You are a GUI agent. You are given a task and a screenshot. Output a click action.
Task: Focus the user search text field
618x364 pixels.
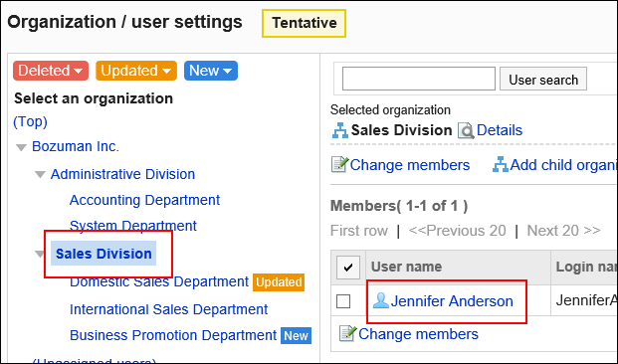tap(419, 79)
